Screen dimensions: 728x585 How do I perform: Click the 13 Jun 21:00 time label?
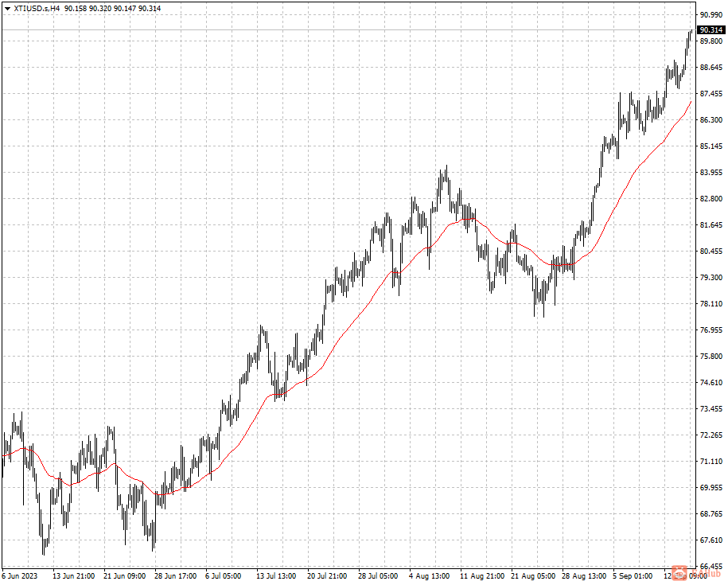(73, 576)
